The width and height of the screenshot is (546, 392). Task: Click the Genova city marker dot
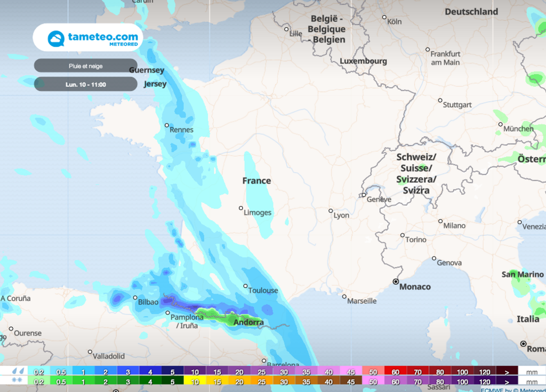click(x=434, y=258)
